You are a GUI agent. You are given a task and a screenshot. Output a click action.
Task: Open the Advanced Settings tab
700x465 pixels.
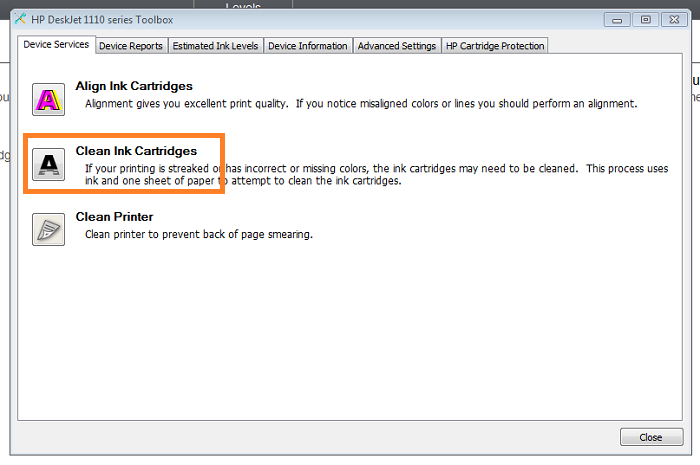point(396,46)
